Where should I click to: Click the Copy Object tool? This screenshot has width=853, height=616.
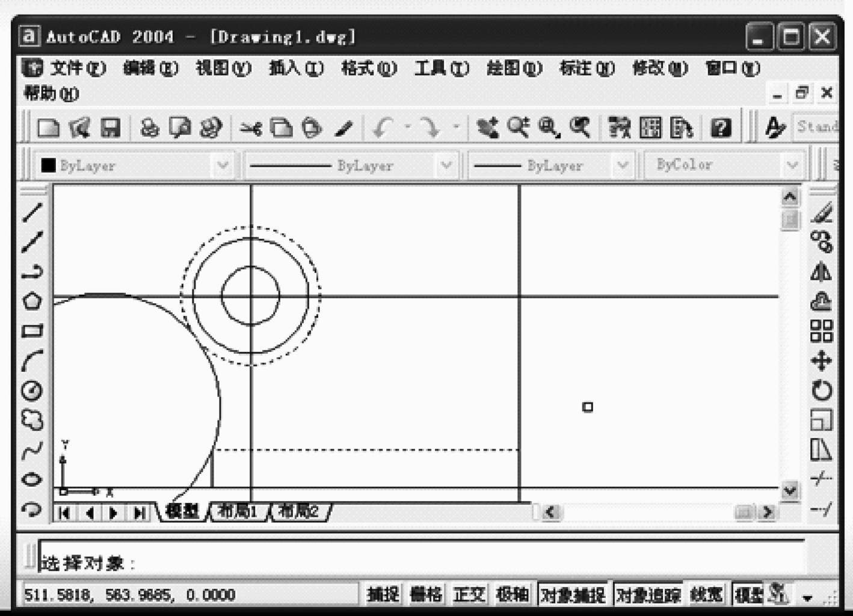822,242
